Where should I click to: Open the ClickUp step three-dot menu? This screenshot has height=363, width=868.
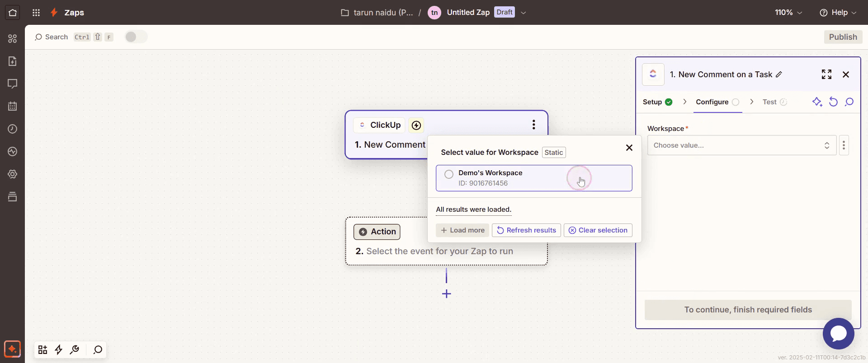534,125
